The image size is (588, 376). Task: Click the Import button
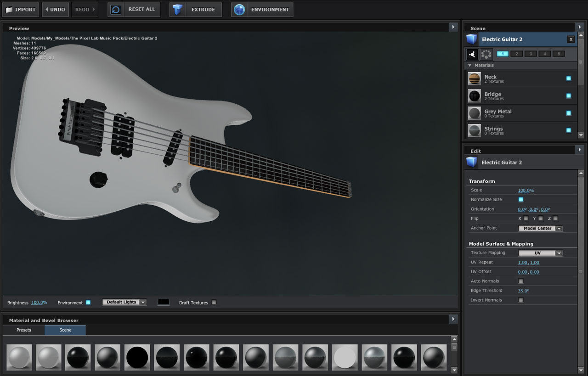21,10
